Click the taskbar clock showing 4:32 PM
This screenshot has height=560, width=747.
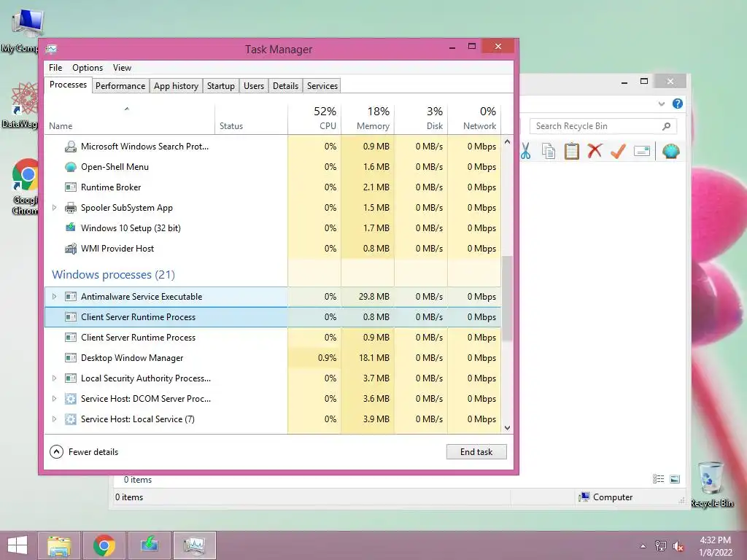tap(715, 546)
